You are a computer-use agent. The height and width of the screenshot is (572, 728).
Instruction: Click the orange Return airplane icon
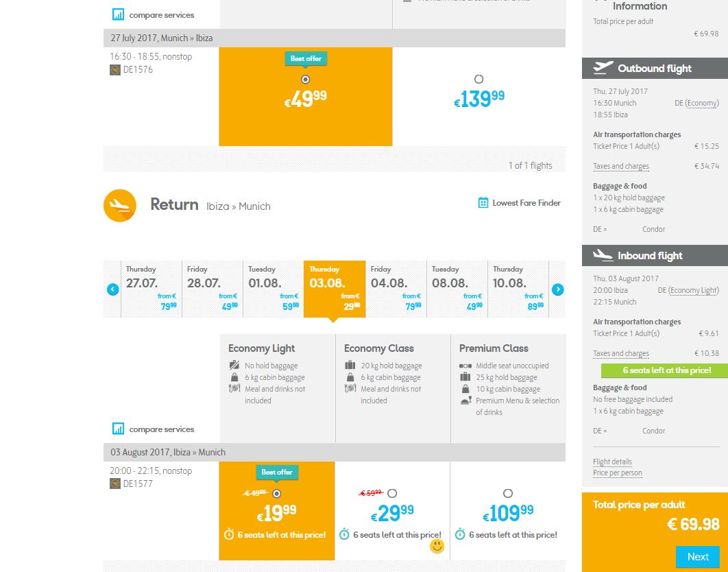tap(120, 205)
